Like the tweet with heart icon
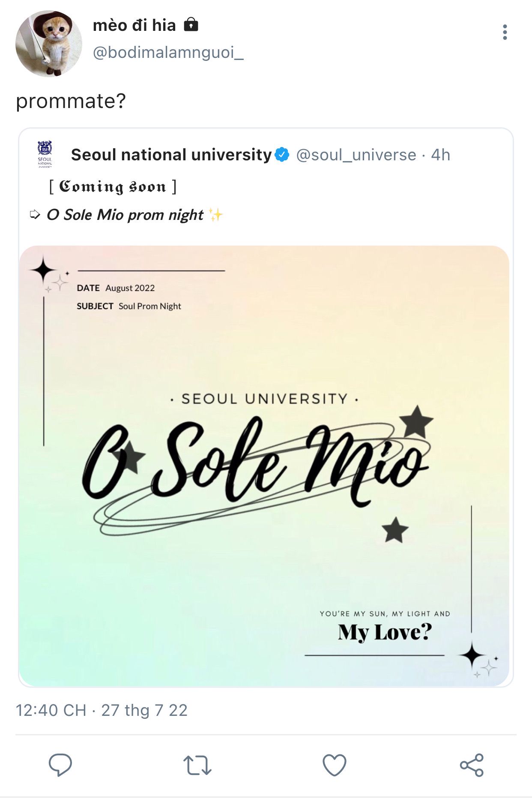Screen dimensions: 532x805 (334, 765)
